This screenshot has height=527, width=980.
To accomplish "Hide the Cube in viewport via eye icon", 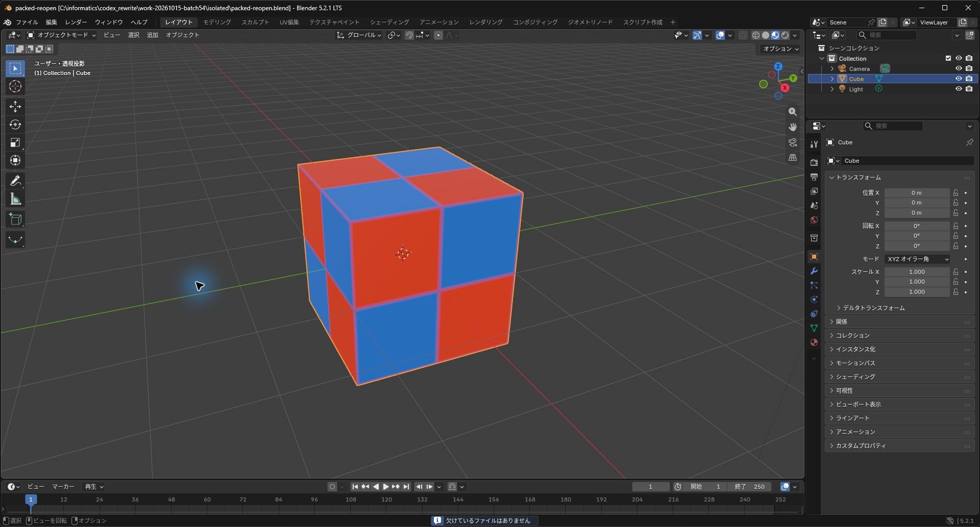I will (959, 79).
